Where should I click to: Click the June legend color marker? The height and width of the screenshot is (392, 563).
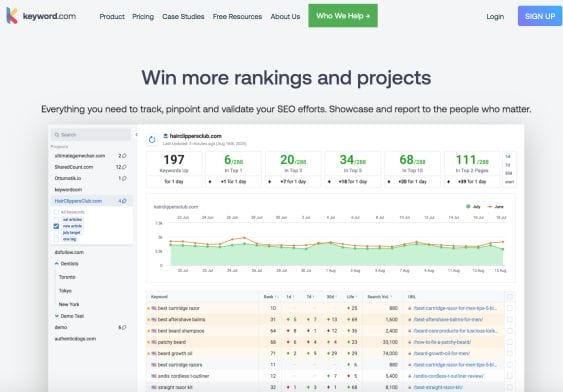(x=490, y=206)
